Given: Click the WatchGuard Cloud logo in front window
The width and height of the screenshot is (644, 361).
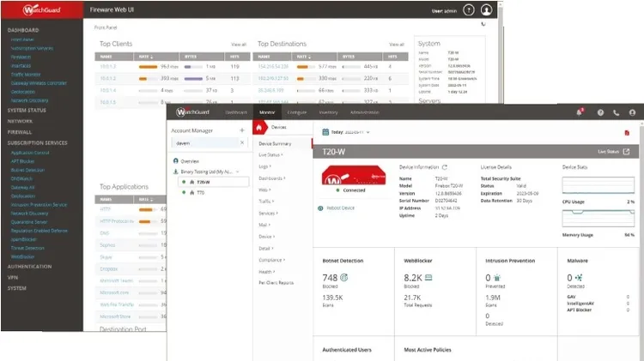Looking at the screenshot, I should click(x=192, y=112).
